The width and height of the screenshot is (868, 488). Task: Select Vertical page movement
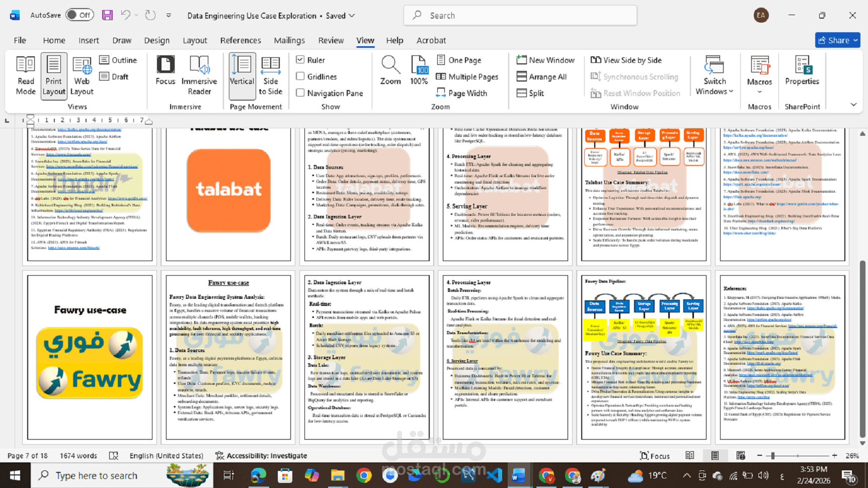click(242, 76)
